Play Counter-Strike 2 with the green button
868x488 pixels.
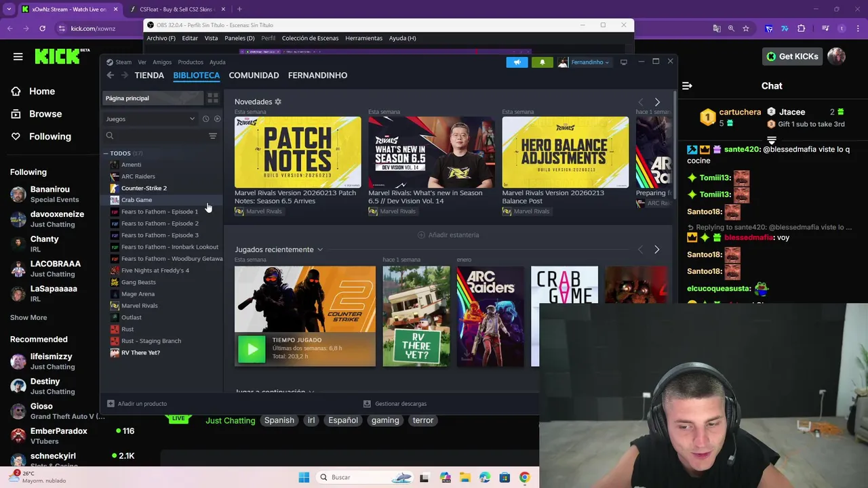252,350
